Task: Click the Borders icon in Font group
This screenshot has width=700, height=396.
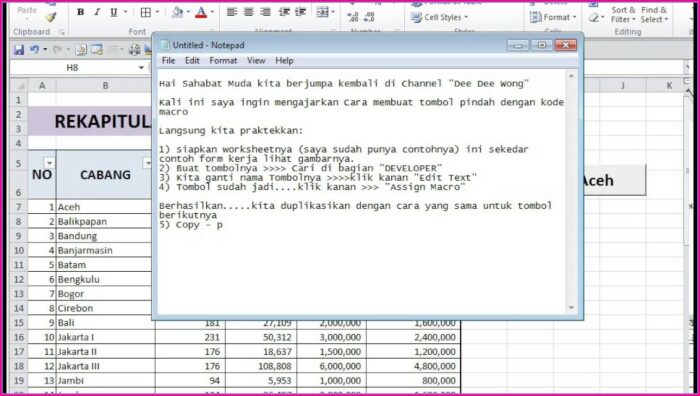Action: [146, 13]
